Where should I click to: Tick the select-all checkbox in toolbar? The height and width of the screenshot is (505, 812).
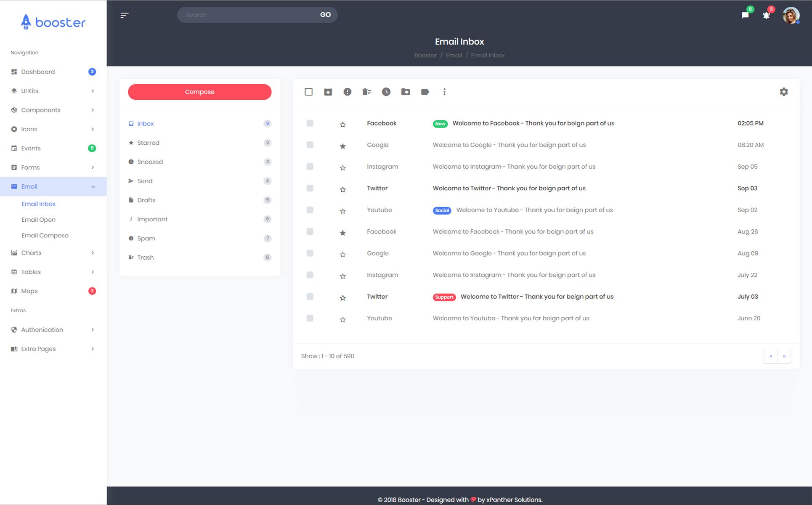308,92
